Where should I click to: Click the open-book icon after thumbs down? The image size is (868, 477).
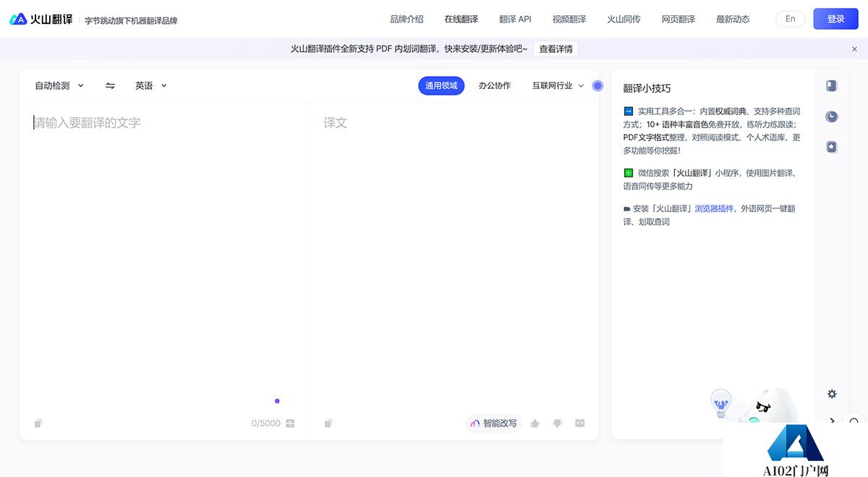click(579, 423)
